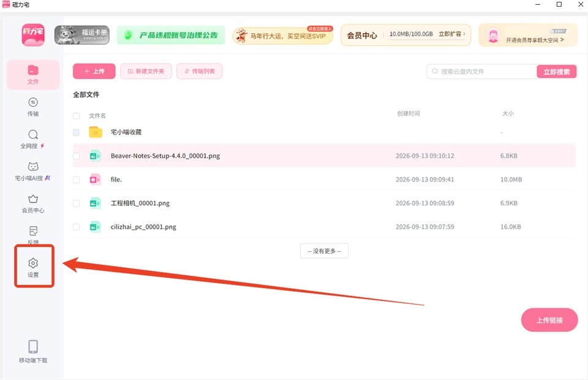Click the 立即搜索 button
Screen dimensions: 588x380
(x=557, y=72)
